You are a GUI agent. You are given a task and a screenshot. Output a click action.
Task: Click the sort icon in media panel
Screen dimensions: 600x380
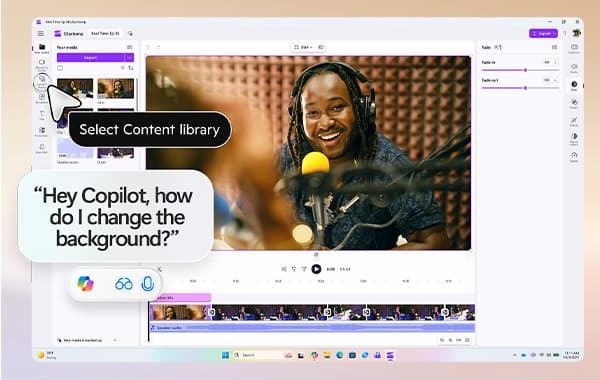point(131,68)
